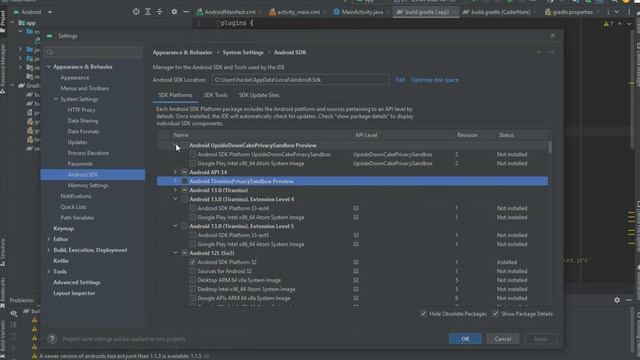640x360 pixels.
Task: Uncheck Android SDK Platform 32
Action: point(192,262)
